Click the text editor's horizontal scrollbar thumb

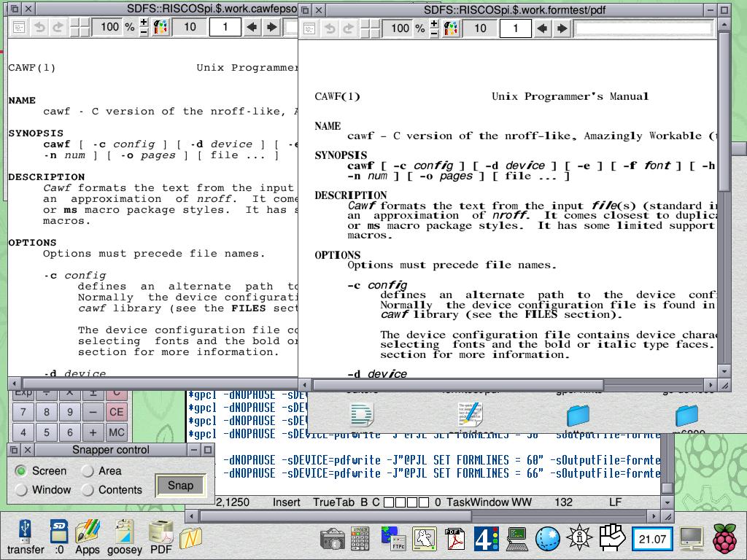336,516
